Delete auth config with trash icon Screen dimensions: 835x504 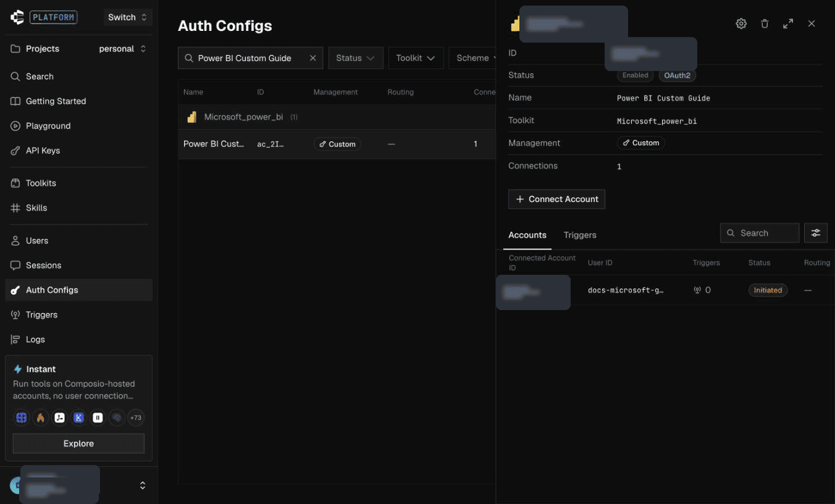(x=765, y=23)
